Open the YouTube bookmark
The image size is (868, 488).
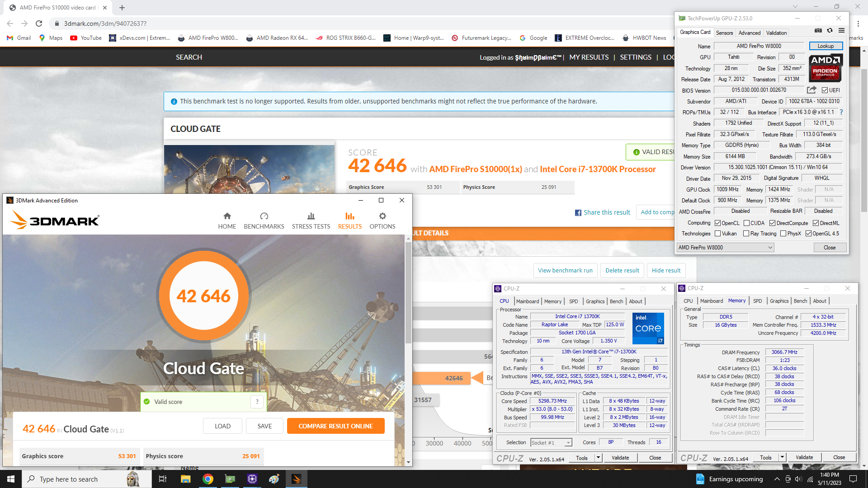(86, 38)
